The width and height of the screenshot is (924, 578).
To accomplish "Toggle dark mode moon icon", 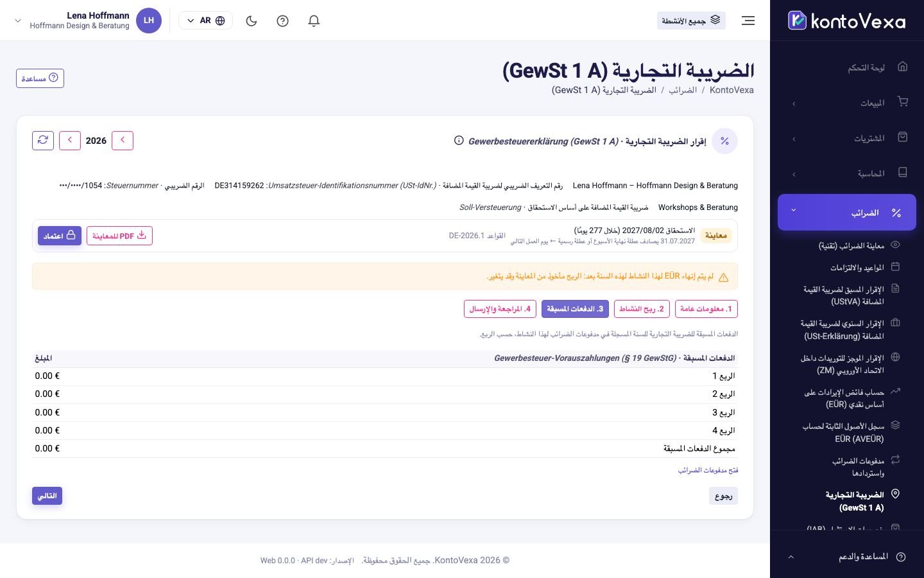I will (252, 21).
